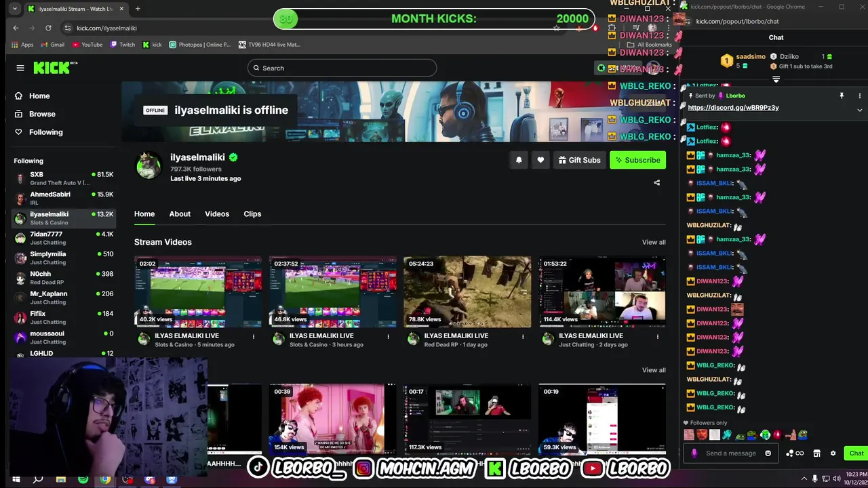Play the 00:19 clip with 59.3K views
Screen dimensions: 868x488
coord(602,419)
